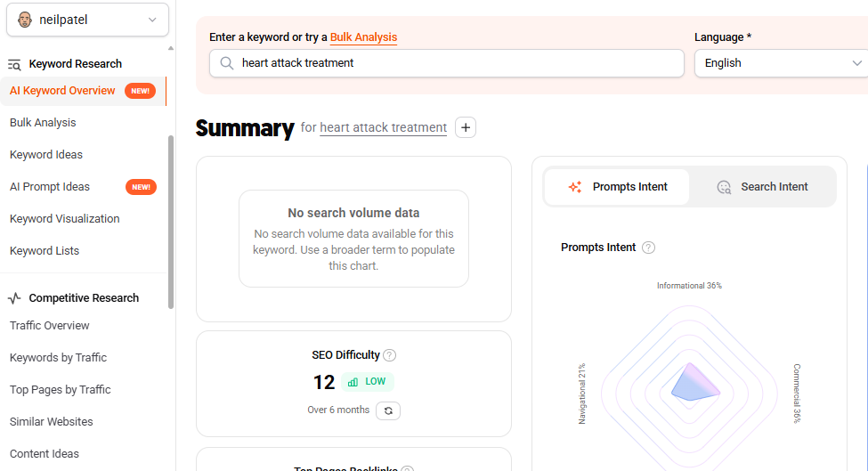Click the Keyword Research section icon

14,65
